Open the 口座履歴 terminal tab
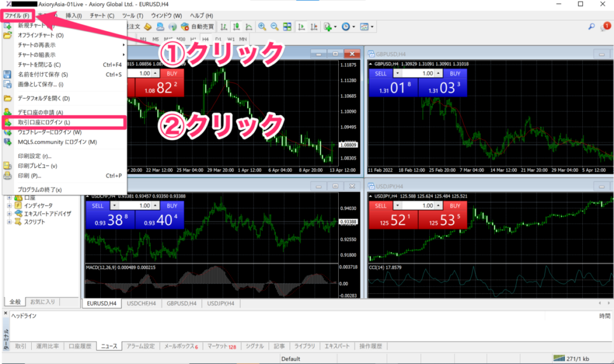This screenshot has width=614, height=364. click(80, 347)
